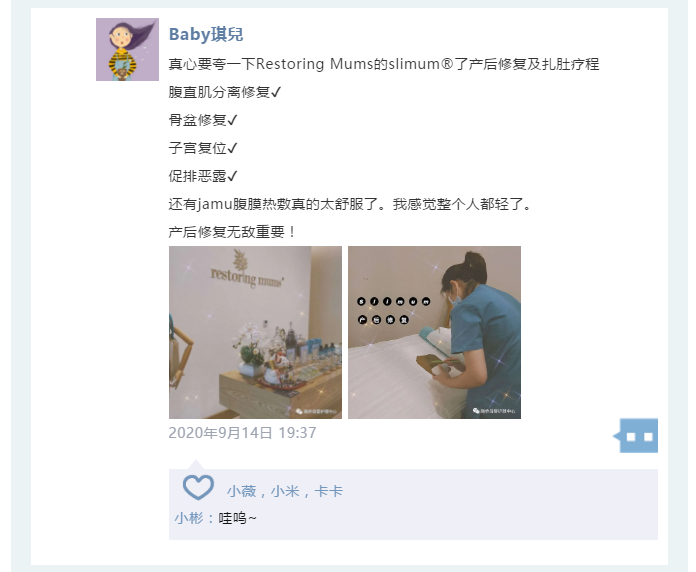The image size is (696, 572).
Task: Open liker 卡卡's profile
Action: 328,491
